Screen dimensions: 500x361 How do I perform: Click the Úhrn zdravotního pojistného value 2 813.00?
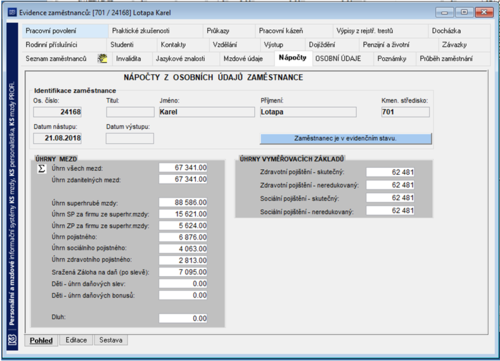coord(183,260)
